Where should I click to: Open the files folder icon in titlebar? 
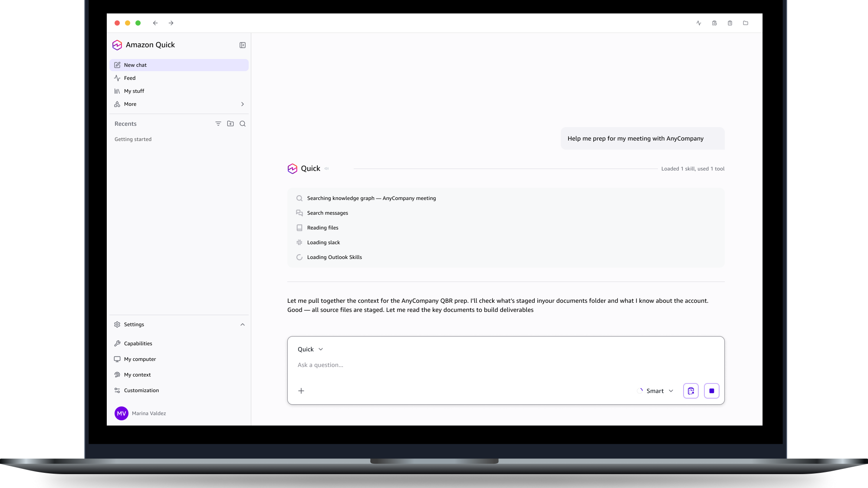pos(746,23)
